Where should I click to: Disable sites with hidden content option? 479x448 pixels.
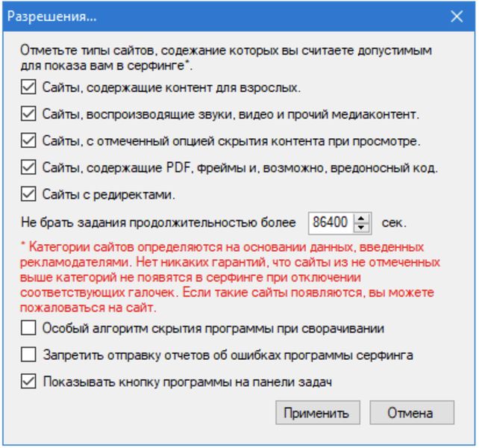[28, 141]
